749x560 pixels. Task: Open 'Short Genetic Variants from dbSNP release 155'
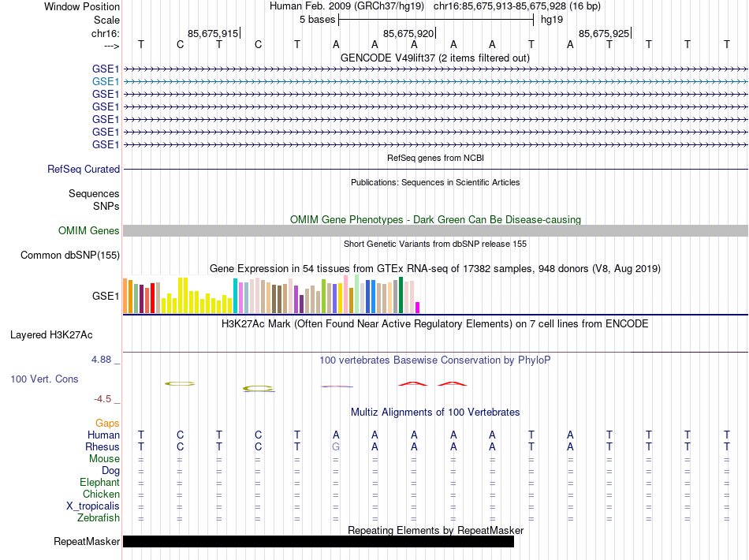tap(435, 244)
